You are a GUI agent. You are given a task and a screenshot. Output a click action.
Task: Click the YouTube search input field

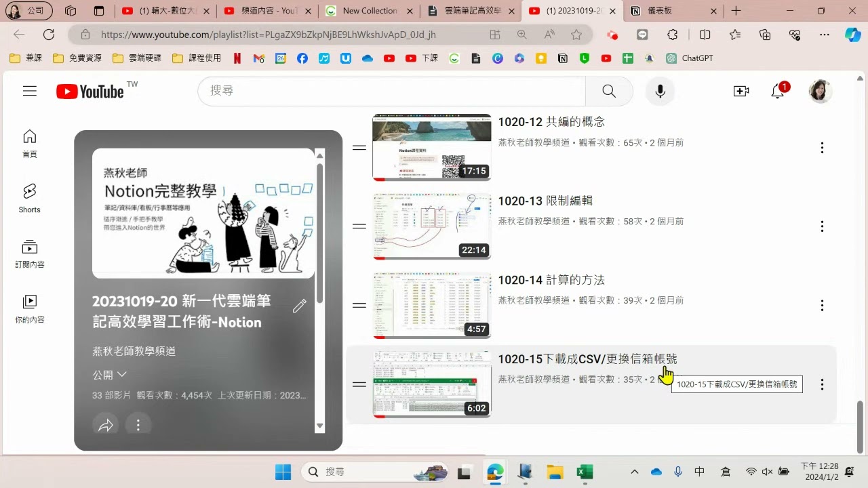point(391,91)
